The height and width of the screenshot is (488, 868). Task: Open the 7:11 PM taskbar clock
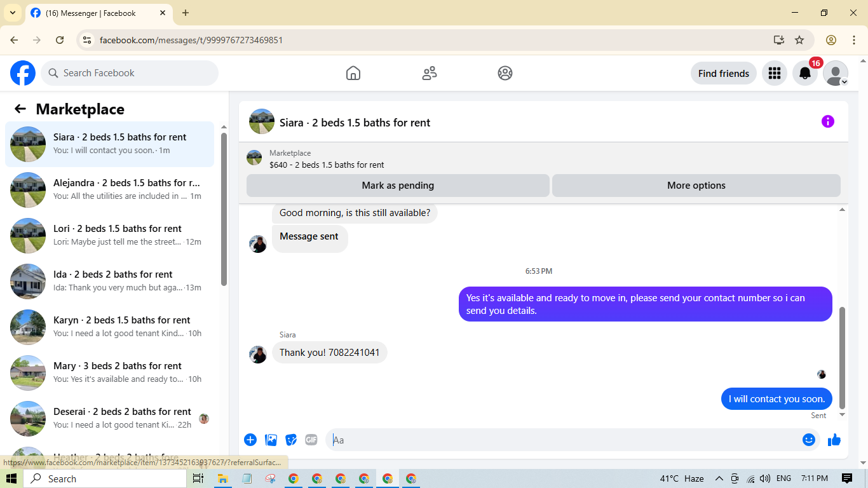click(x=814, y=478)
